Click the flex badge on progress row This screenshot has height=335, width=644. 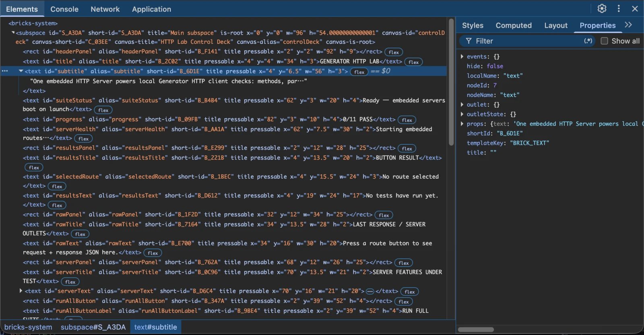point(407,120)
